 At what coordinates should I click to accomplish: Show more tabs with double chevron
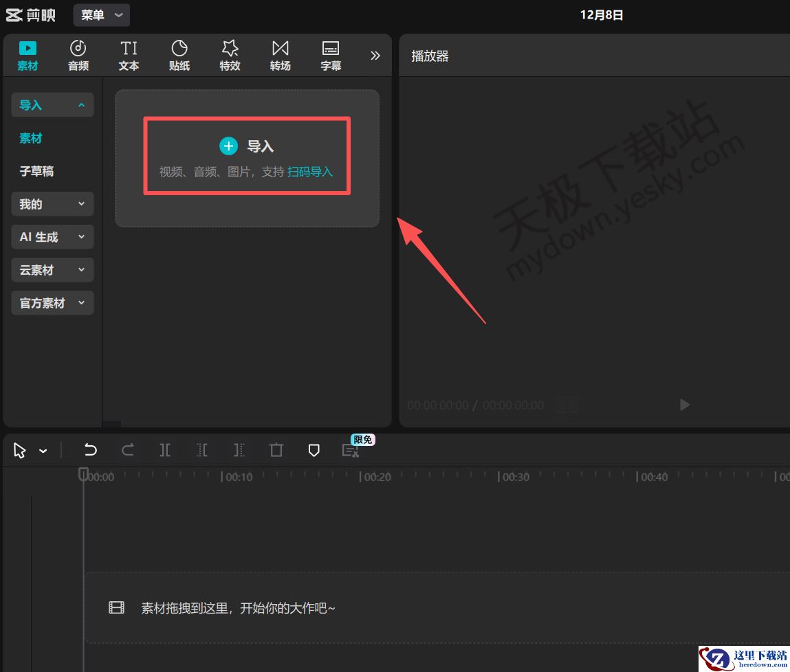click(375, 56)
